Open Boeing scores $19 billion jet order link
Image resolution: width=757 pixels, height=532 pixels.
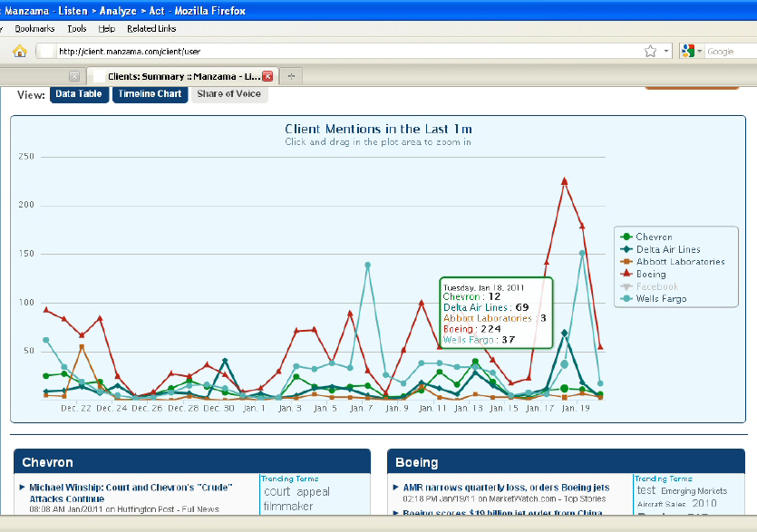(502, 512)
